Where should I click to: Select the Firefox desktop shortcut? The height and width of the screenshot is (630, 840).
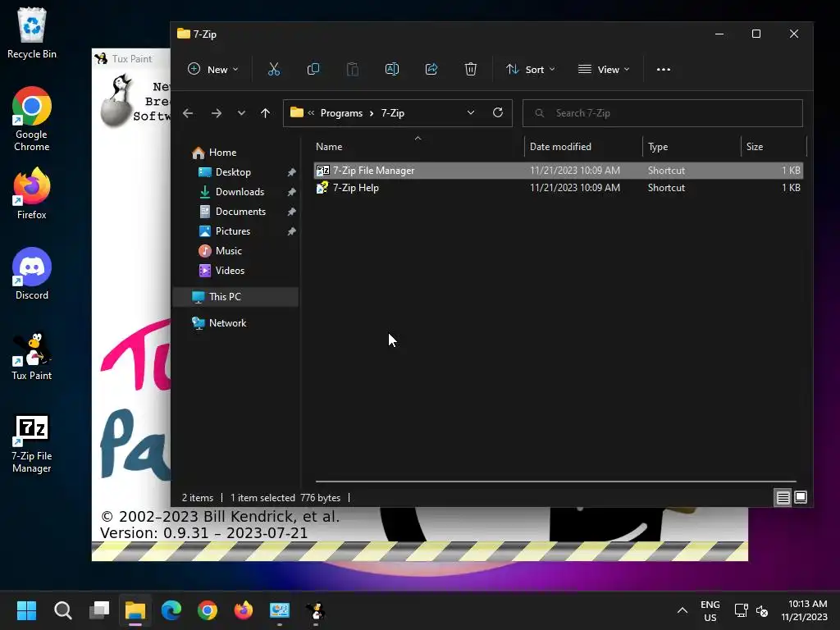pos(32,193)
